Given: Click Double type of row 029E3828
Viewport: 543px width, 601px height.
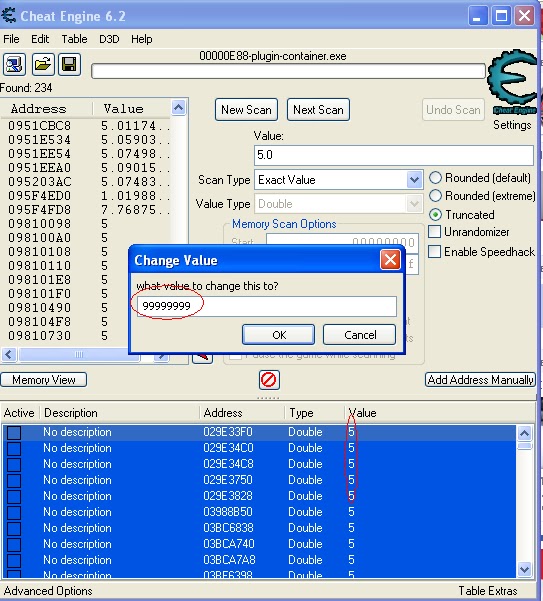Looking at the screenshot, I should tap(305, 496).
